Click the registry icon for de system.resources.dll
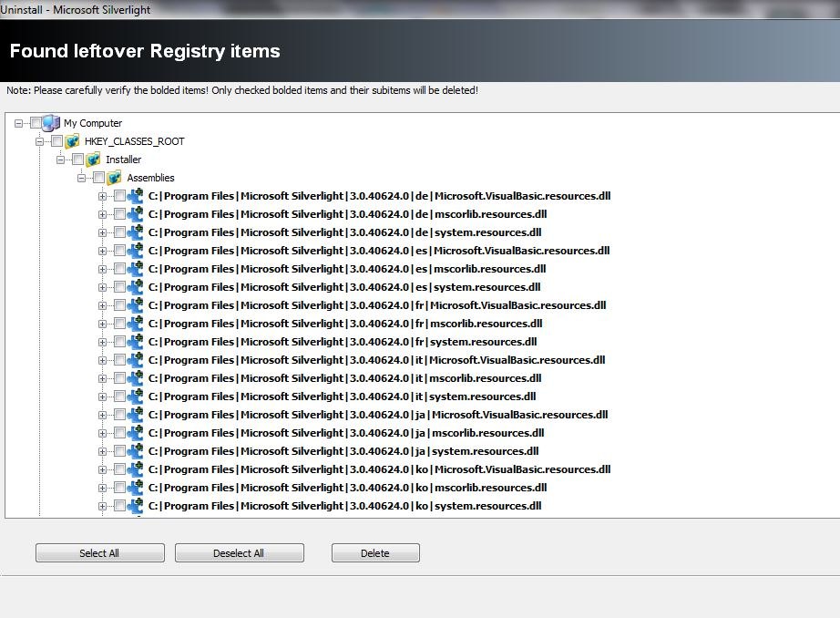The height and width of the screenshot is (618, 840). [x=135, y=232]
